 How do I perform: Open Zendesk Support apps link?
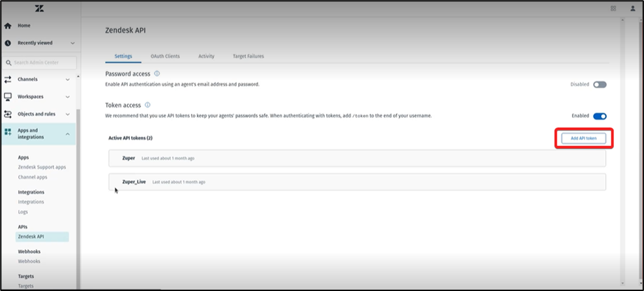pyautogui.click(x=42, y=167)
